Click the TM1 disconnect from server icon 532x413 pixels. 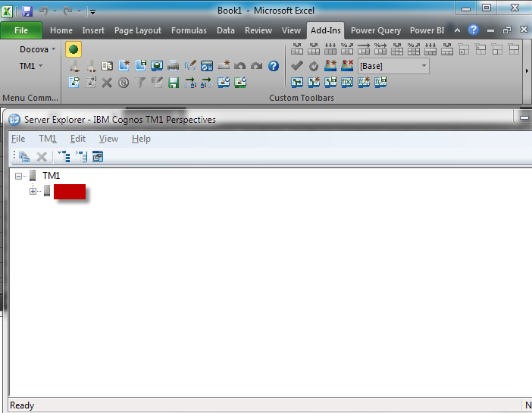(91, 66)
